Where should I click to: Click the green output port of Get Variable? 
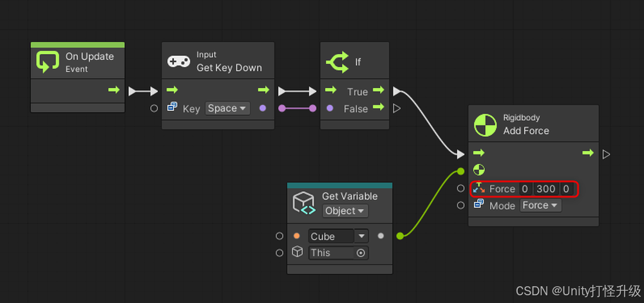pyautogui.click(x=400, y=235)
